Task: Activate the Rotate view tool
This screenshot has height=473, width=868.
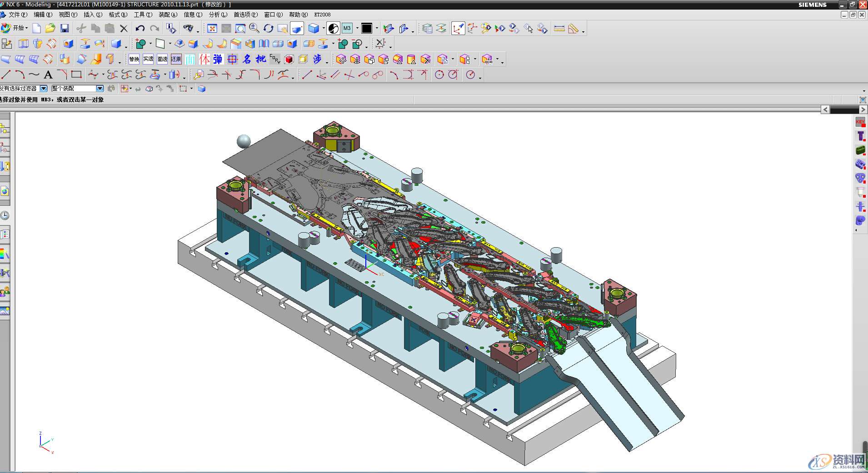Action: coord(269,29)
